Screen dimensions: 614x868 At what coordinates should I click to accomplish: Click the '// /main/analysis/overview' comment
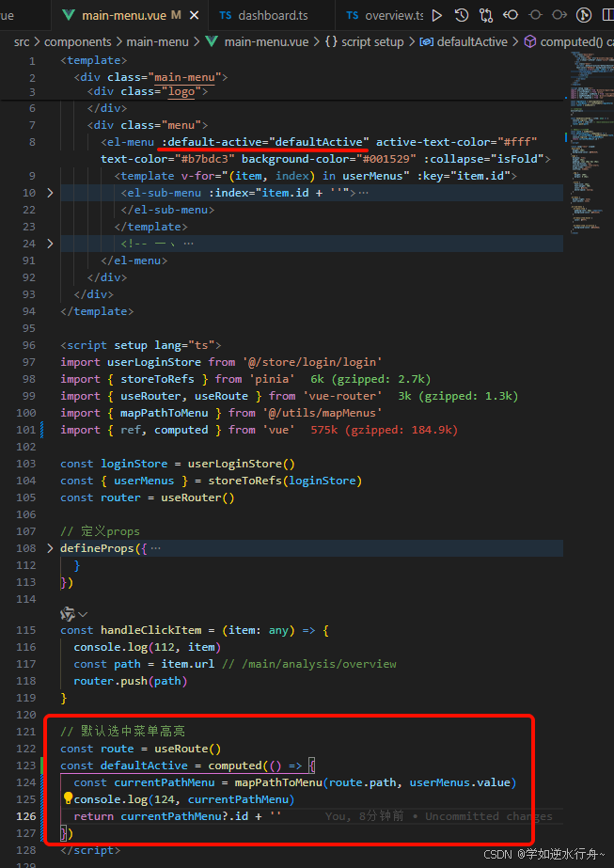[x=309, y=664]
